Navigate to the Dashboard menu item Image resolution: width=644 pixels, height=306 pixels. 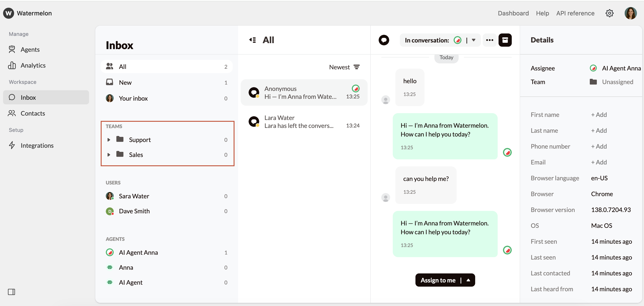coord(513,13)
